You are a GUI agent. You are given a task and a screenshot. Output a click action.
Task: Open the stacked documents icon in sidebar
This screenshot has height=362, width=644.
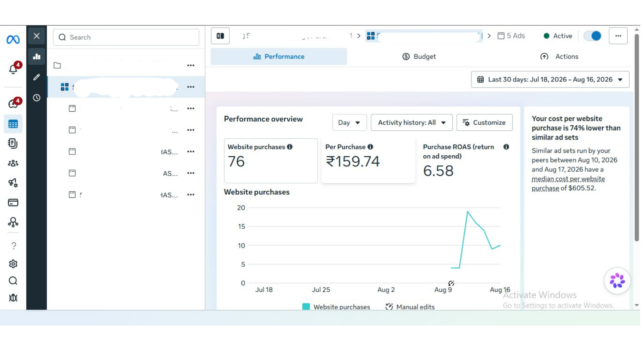click(13, 144)
